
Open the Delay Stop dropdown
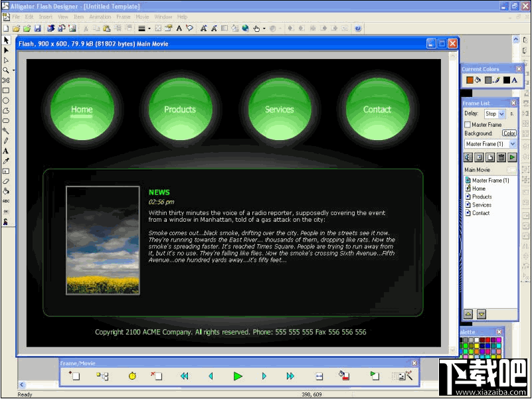point(501,114)
